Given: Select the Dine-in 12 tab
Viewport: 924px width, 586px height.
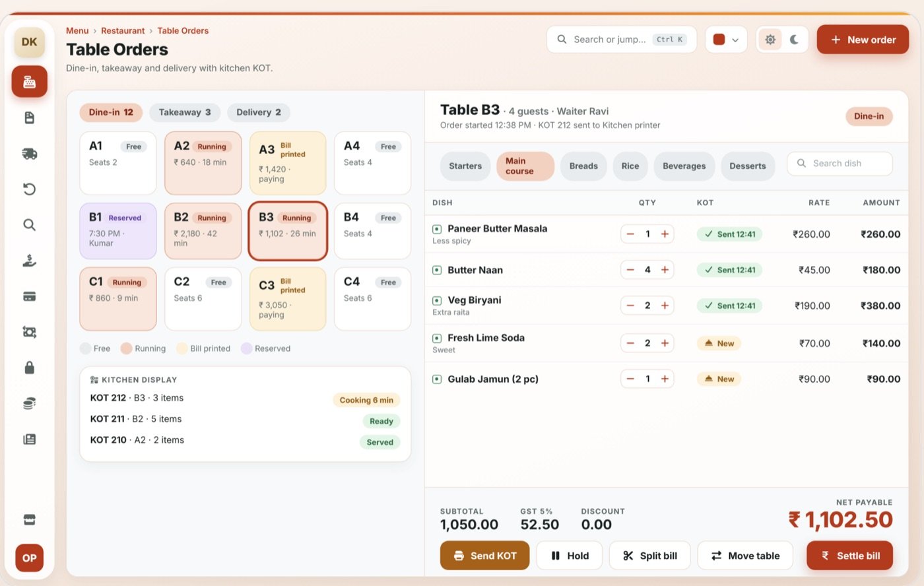Looking at the screenshot, I should pyautogui.click(x=111, y=112).
